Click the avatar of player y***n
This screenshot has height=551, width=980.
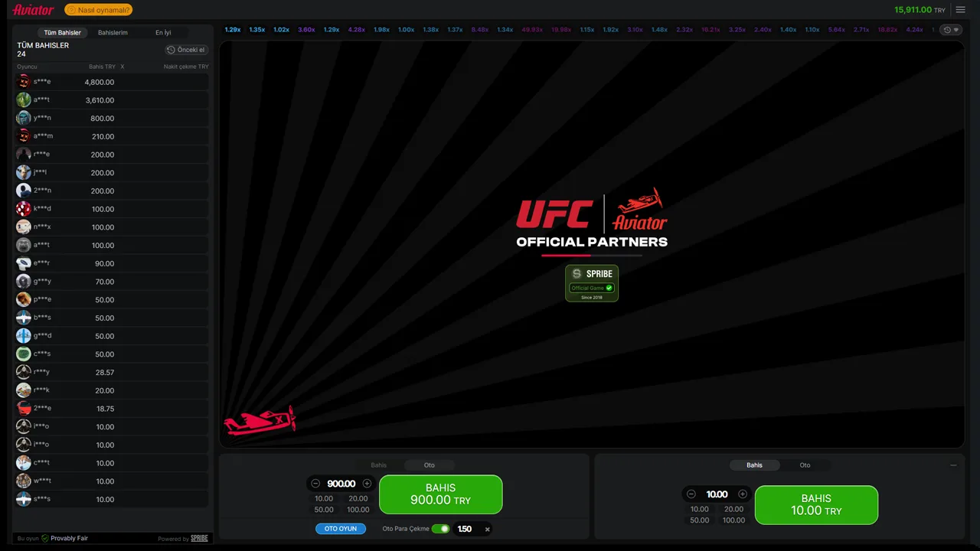[24, 118]
